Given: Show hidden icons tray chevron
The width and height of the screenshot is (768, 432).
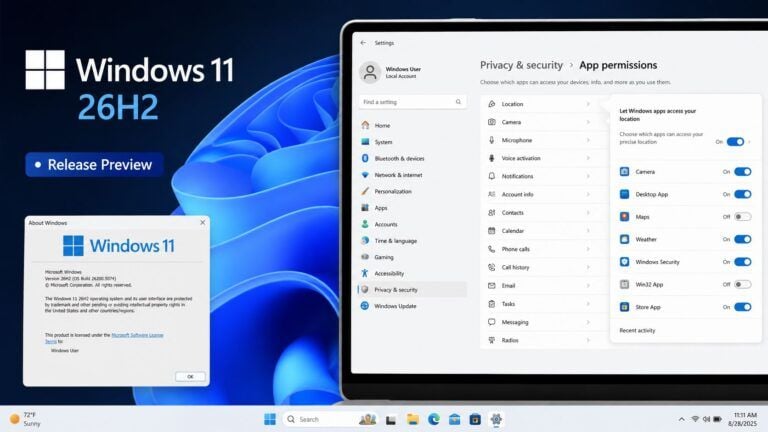Looking at the screenshot, I should 681,419.
